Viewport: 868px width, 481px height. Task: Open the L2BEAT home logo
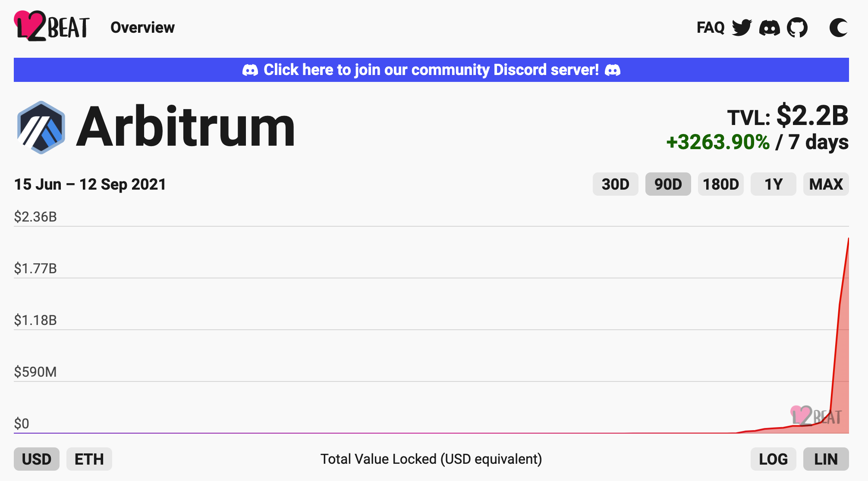tap(51, 26)
